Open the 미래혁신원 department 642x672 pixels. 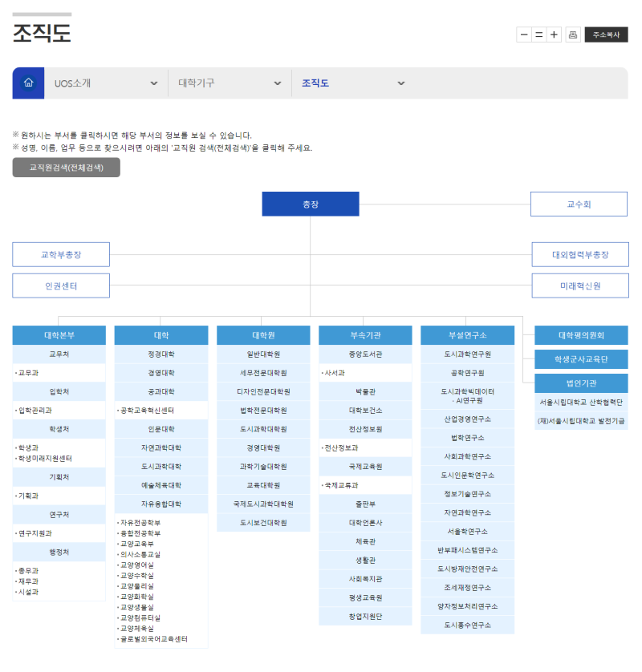[x=580, y=285]
